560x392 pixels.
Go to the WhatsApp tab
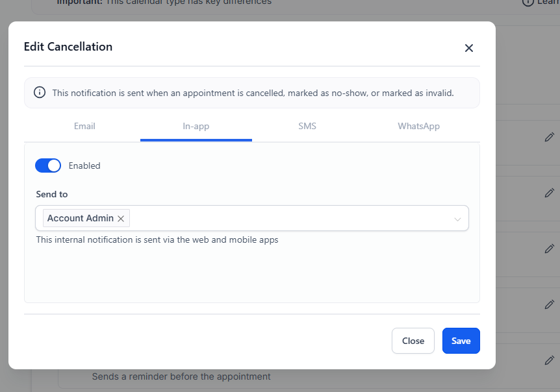(x=418, y=126)
